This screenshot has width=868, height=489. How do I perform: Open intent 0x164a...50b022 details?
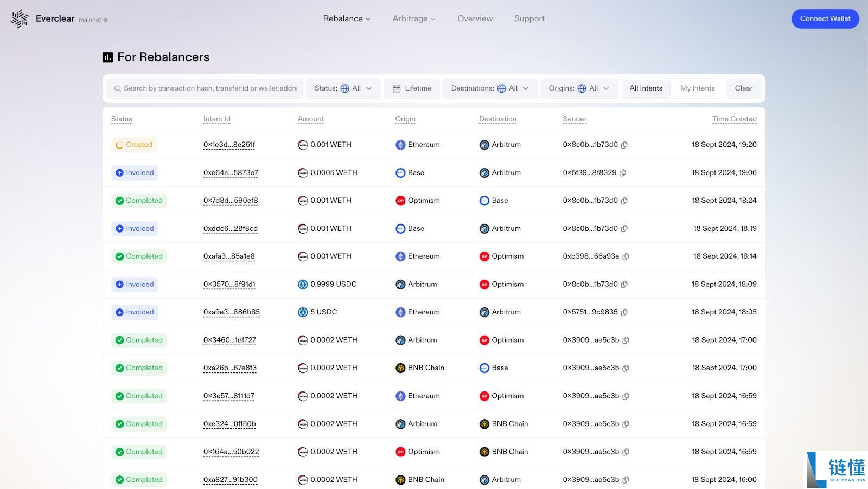pyautogui.click(x=231, y=452)
